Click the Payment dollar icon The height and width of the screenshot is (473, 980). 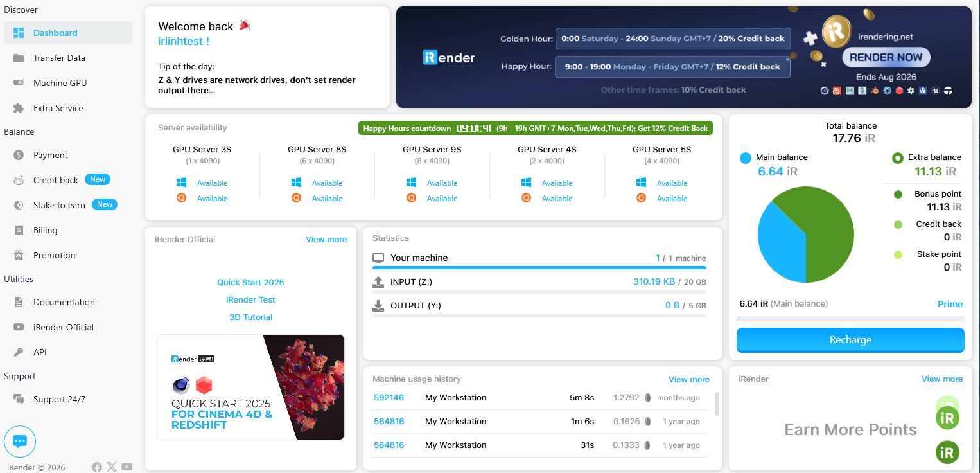[x=19, y=155]
